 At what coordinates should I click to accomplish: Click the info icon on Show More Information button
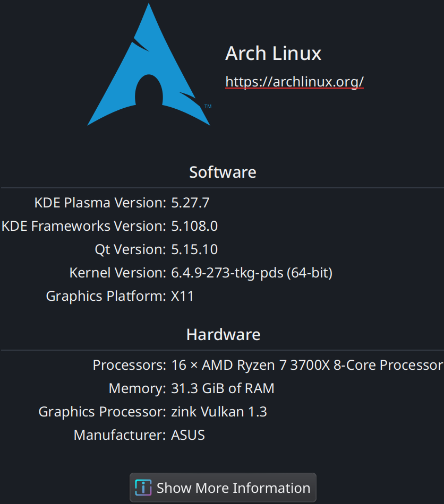click(x=142, y=488)
